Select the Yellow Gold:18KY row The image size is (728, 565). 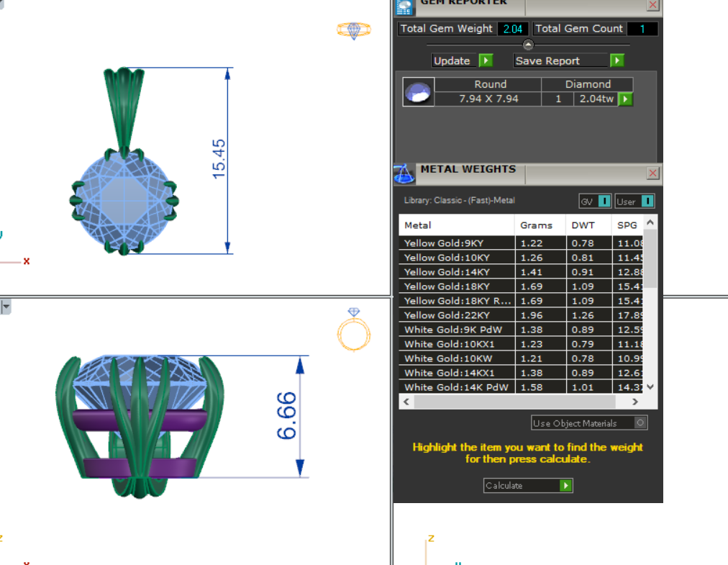(457, 286)
